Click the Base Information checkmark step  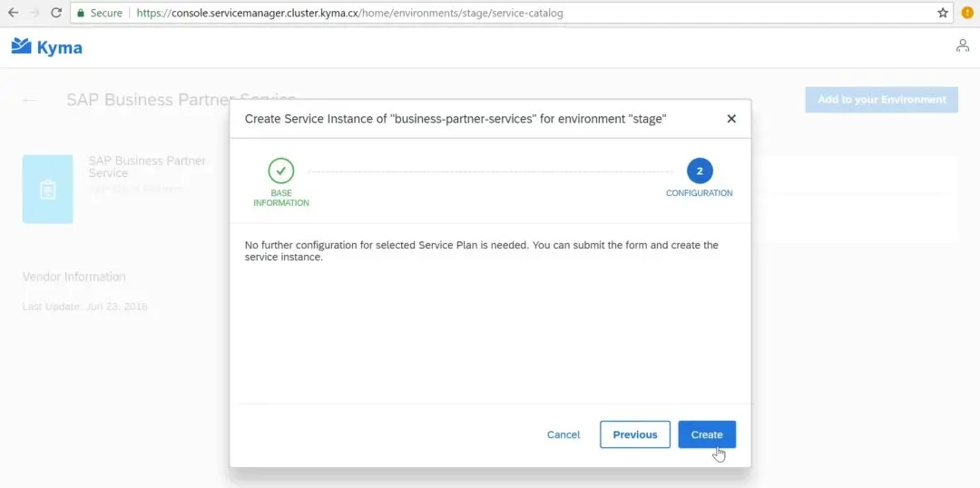pyautogui.click(x=281, y=171)
